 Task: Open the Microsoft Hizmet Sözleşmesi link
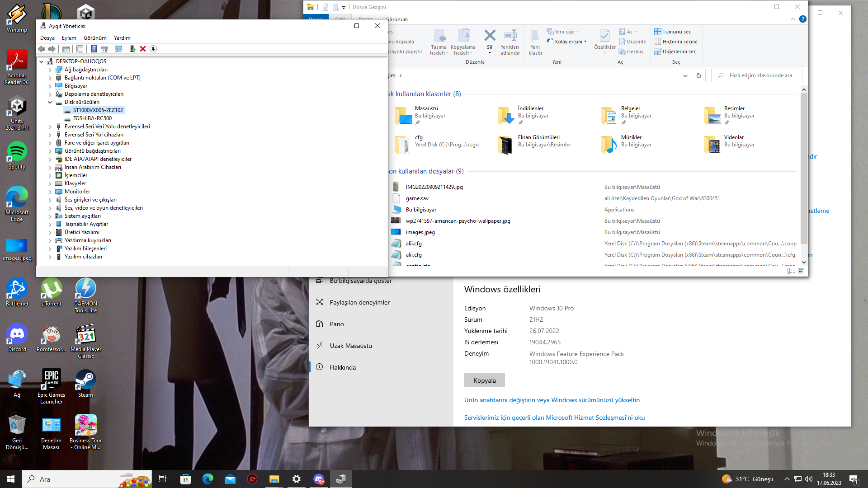554,418
